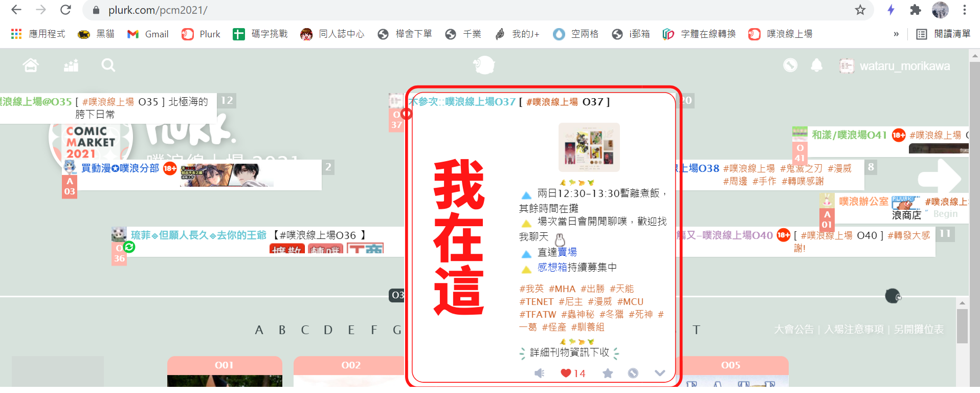Open the Plurk ranking podium icon

(x=71, y=65)
